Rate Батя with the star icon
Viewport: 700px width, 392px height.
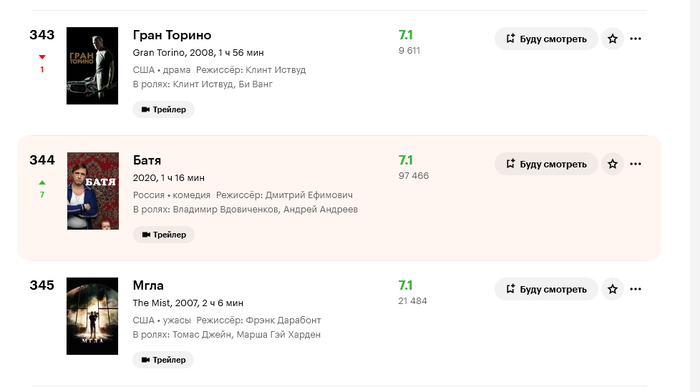pos(612,164)
